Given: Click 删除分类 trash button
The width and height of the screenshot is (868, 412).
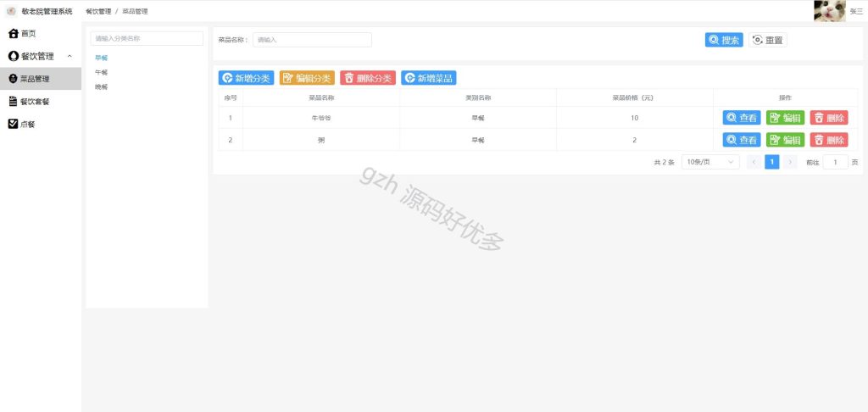Looking at the screenshot, I should coord(368,77).
